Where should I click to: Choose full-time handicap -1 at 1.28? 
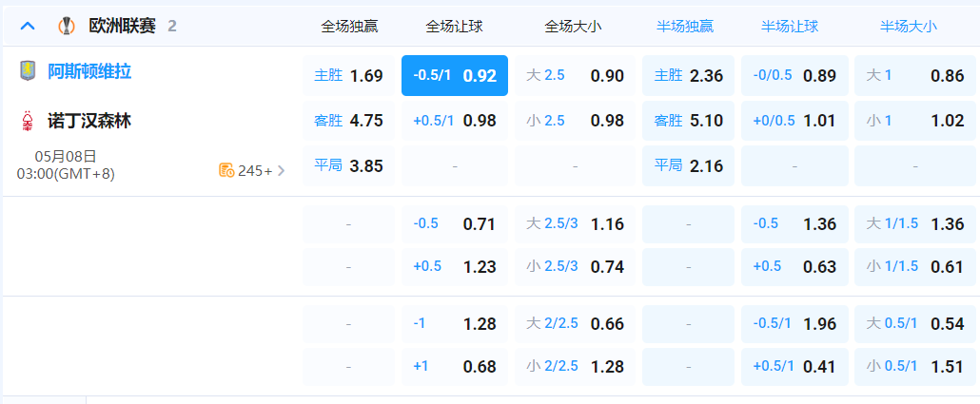(455, 323)
